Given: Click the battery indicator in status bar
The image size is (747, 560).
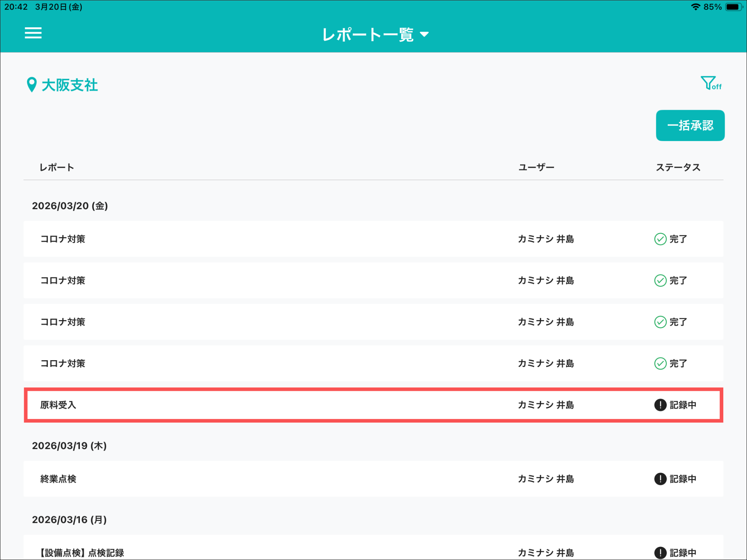Looking at the screenshot, I should [733, 7].
